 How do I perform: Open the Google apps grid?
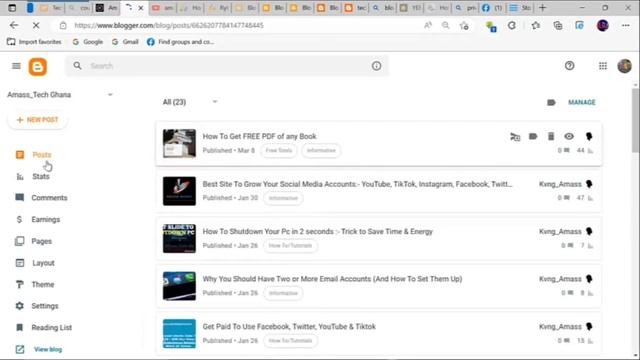point(603,66)
